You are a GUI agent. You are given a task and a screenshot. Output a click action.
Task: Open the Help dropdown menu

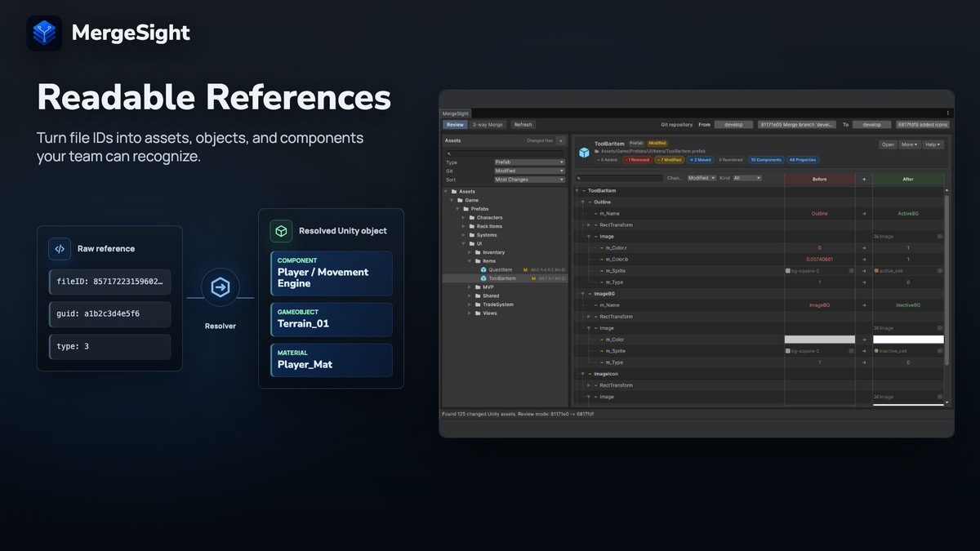[x=933, y=144]
